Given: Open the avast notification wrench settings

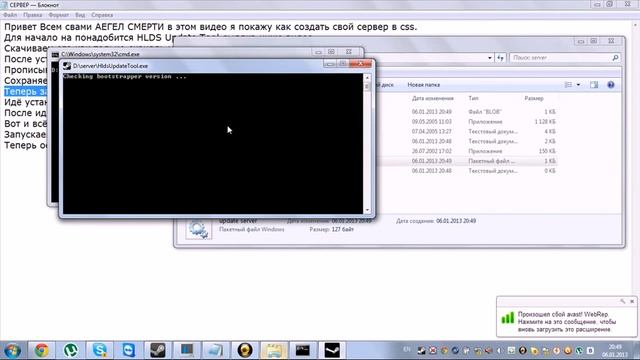Looking at the screenshot, I should 622,301.
